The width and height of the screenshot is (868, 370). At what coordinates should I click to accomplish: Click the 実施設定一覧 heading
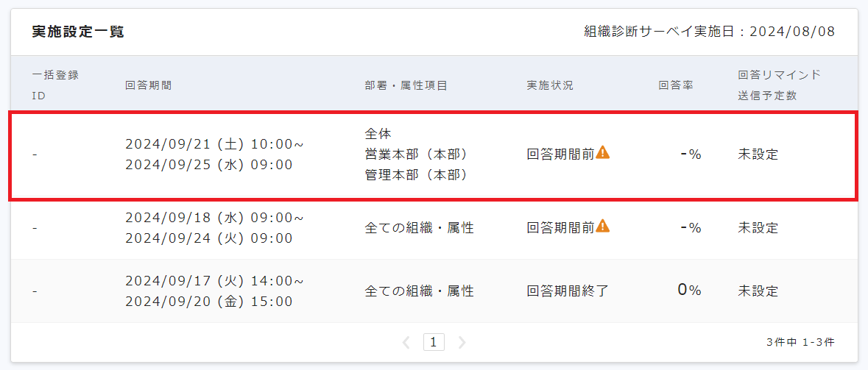tap(78, 32)
